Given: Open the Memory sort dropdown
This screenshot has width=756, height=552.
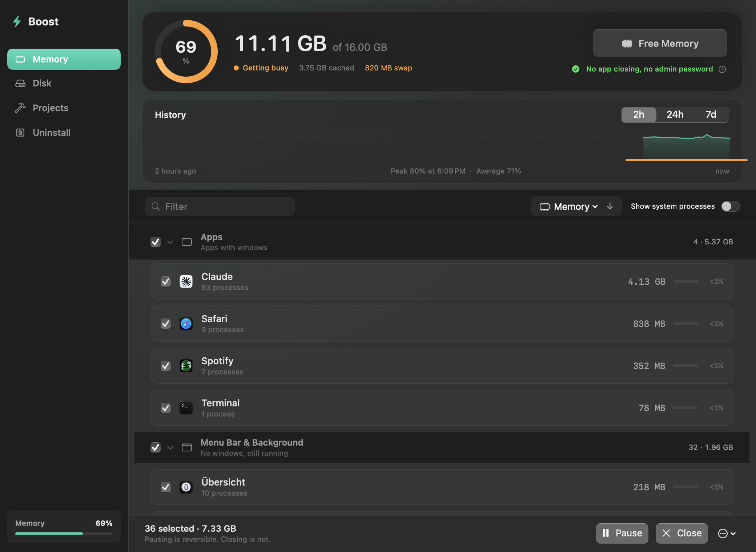Looking at the screenshot, I should click(568, 206).
